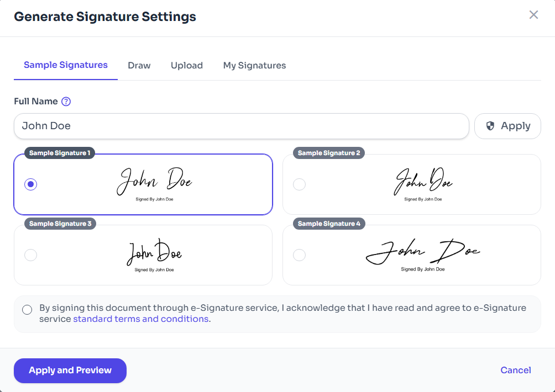Open the Upload tab
Screen dimensions: 555x392
coord(186,65)
